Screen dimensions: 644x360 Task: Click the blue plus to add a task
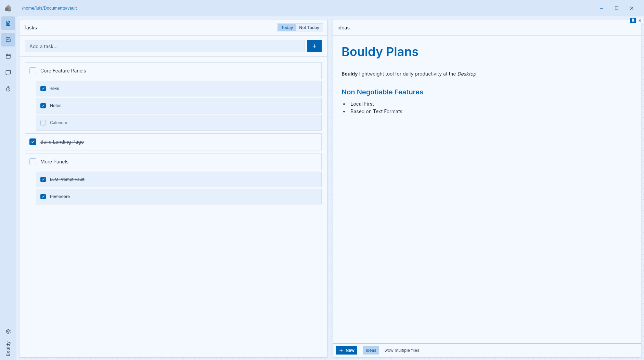(314, 46)
